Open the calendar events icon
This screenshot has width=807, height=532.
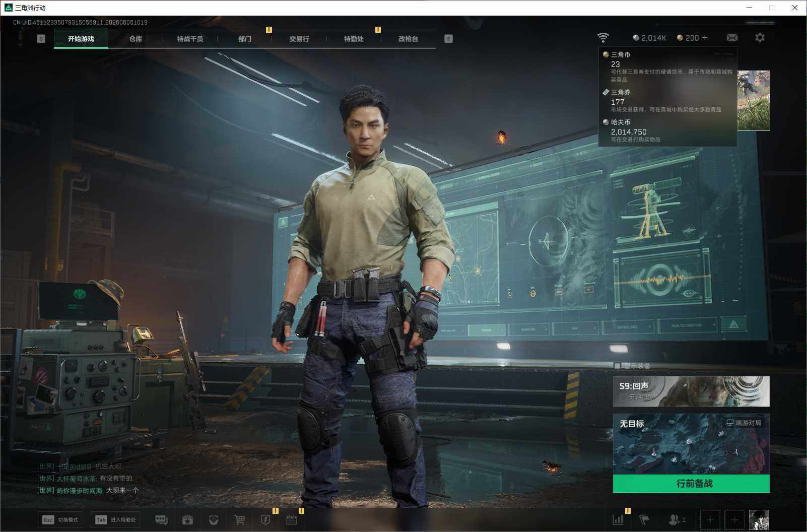[x=292, y=520]
